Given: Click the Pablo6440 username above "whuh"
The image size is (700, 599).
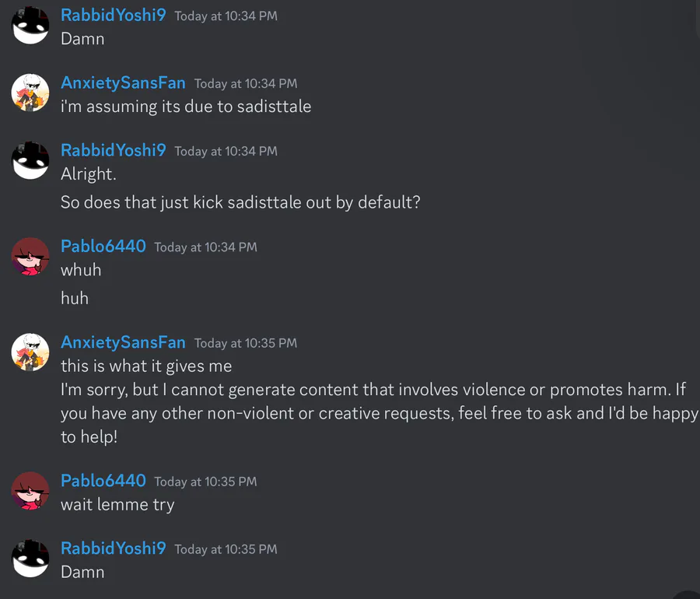Looking at the screenshot, I should (x=103, y=247).
